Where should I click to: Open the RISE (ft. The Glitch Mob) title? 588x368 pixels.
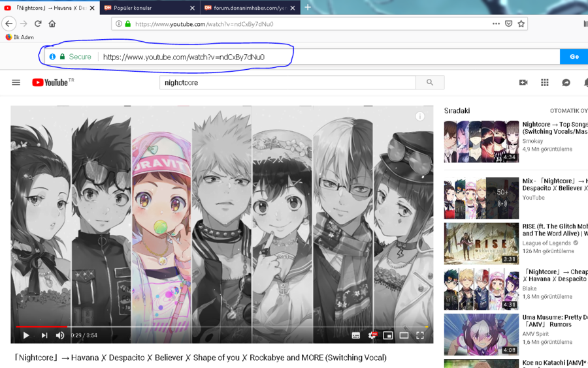[555, 230]
